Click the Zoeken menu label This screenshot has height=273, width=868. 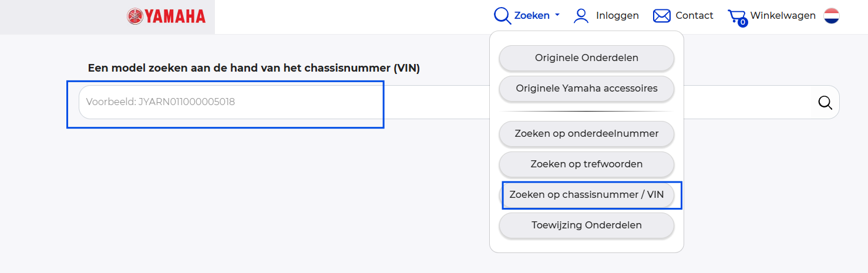pos(531,16)
